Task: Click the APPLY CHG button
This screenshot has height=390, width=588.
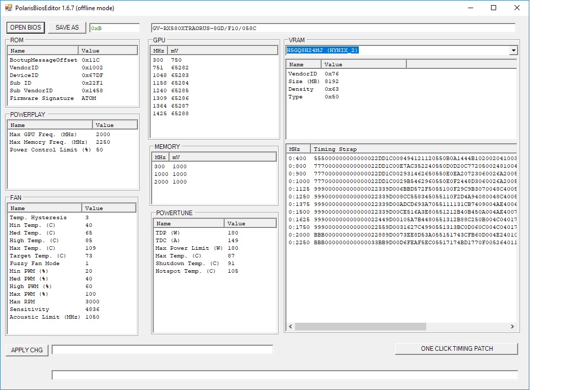Action: [x=27, y=350]
